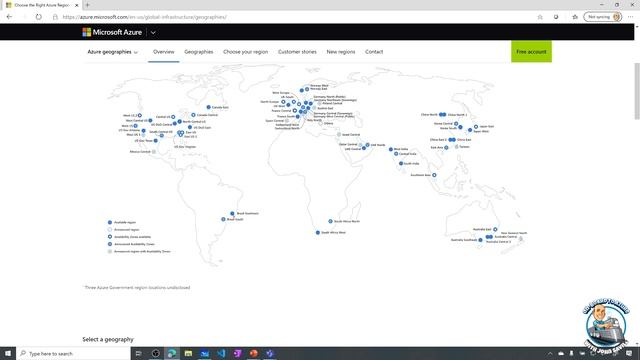Launch Visual Studio Code from taskbar
This screenshot has height=360, width=640.
pos(221,353)
